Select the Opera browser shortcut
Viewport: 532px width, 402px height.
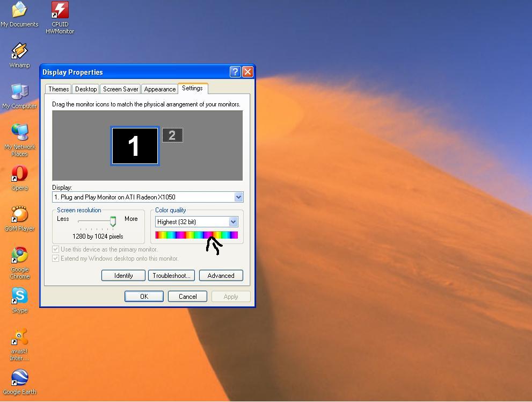[19, 178]
